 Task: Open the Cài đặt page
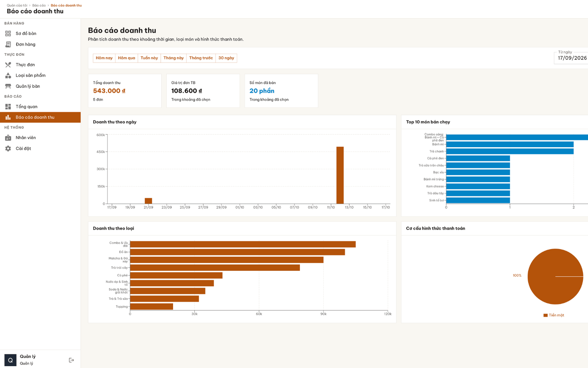tap(40, 149)
